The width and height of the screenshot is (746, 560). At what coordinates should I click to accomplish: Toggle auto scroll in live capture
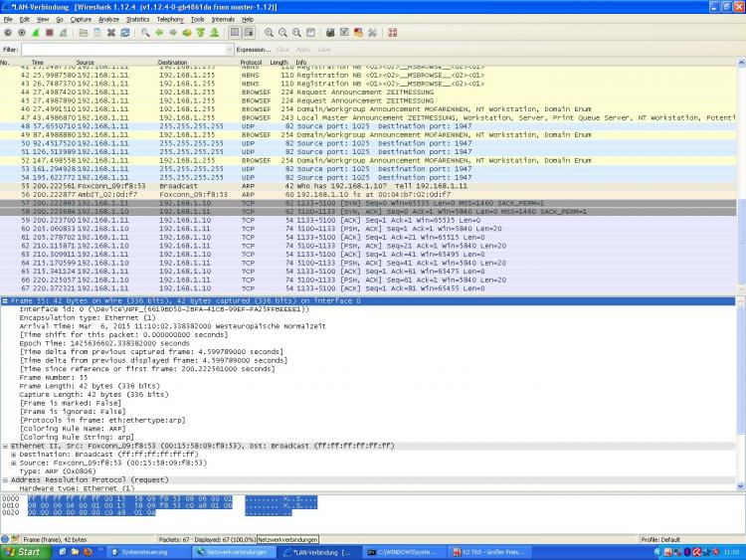[249, 33]
